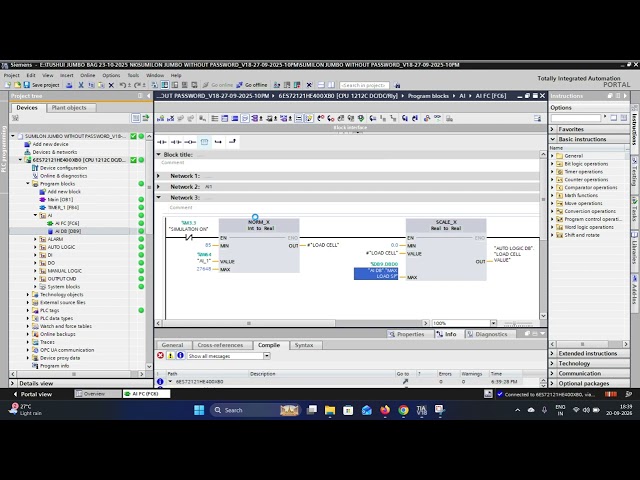Show information filter icon in Compile tab
Viewport: 640px width, 480px height.
click(180, 356)
